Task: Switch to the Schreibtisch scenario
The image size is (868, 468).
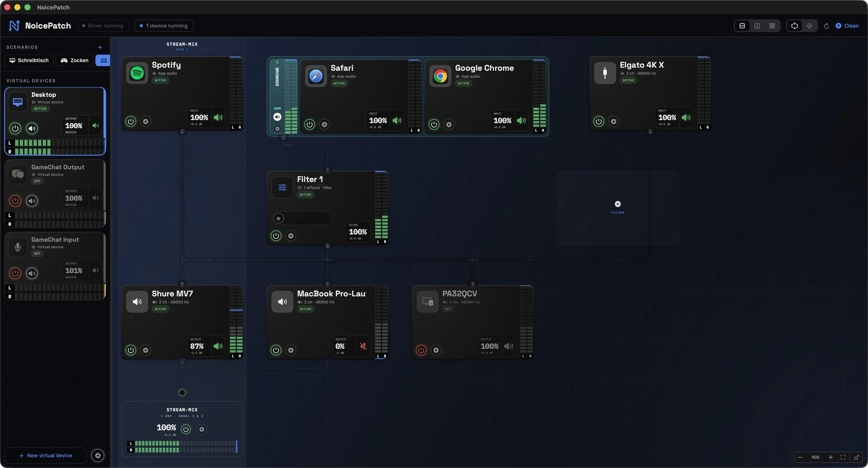Action: [29, 60]
